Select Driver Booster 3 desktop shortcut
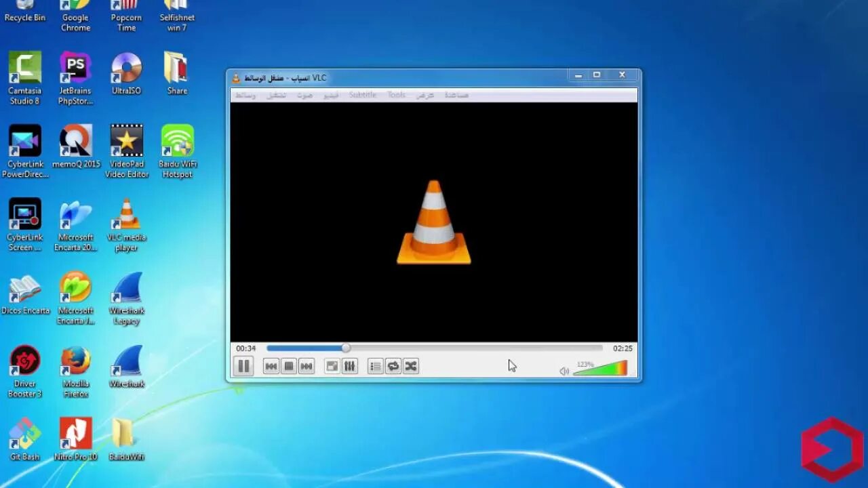Screen dimensions: 868x488 click(25, 371)
